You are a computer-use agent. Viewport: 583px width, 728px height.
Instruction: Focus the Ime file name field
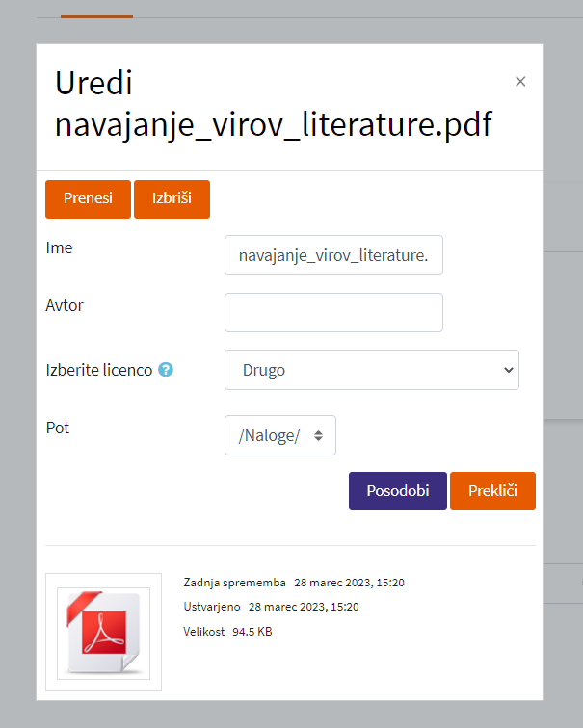(x=333, y=255)
